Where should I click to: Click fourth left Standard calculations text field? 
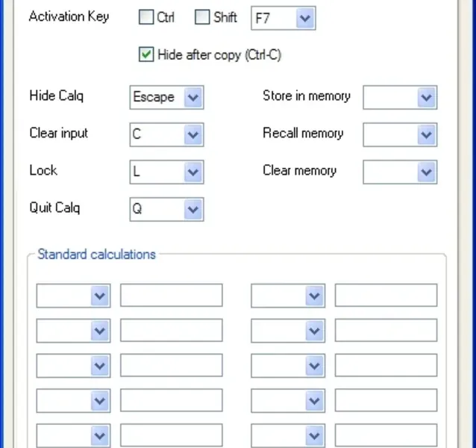click(171, 400)
